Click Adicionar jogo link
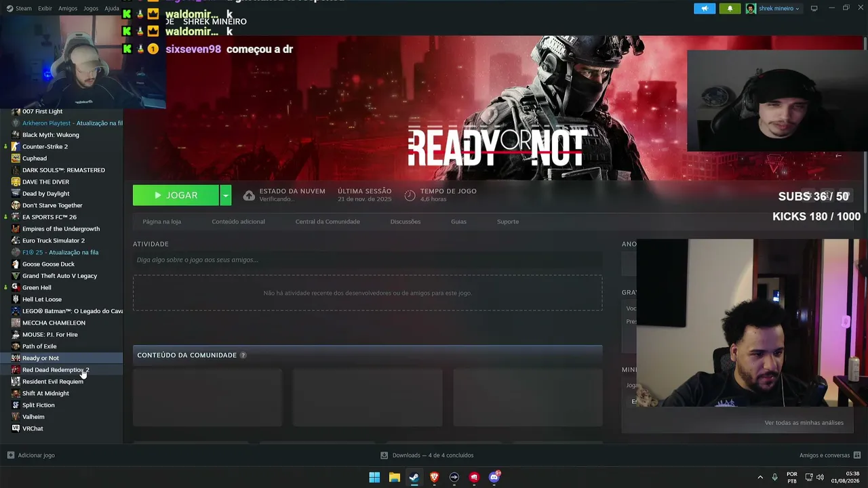Screen dimensions: 868x488 click(36, 455)
